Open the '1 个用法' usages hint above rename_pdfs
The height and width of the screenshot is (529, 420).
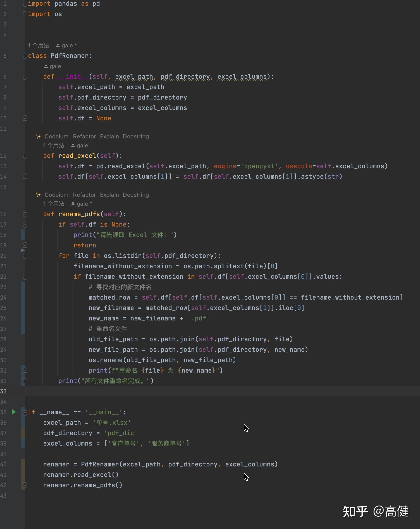click(x=54, y=204)
